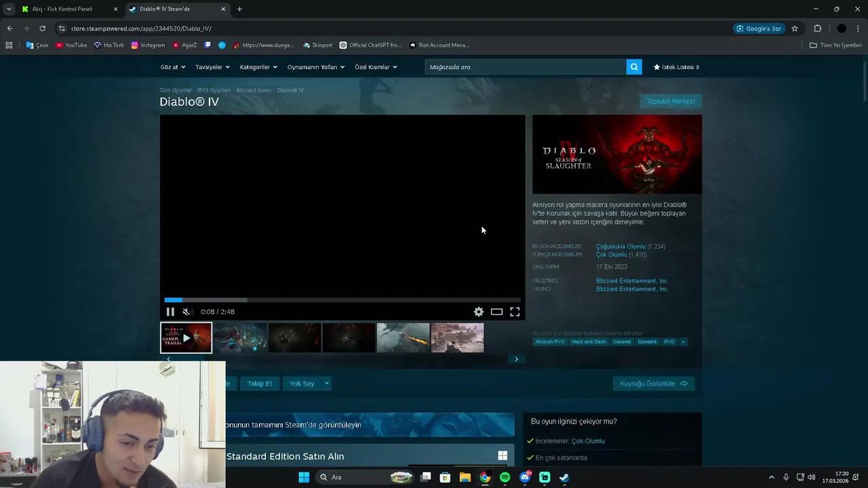Open the Riot Account Management bookmark

tap(439, 45)
